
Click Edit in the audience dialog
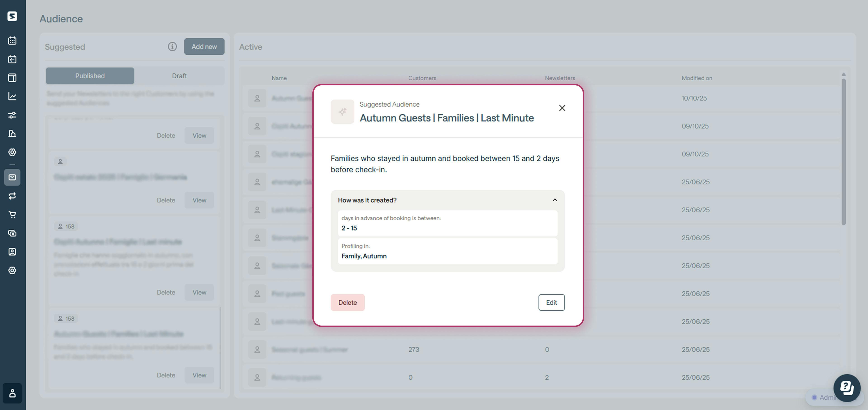[551, 302]
